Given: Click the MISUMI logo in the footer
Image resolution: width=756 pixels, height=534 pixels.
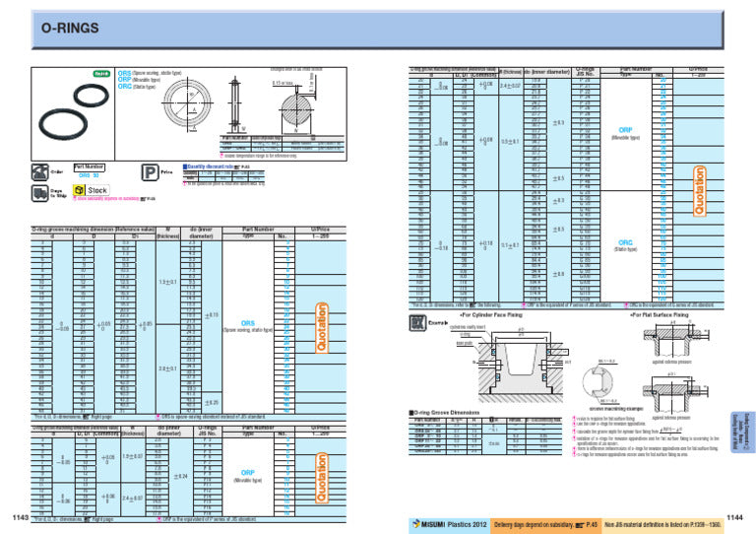Looking at the screenshot, I should (x=428, y=524).
